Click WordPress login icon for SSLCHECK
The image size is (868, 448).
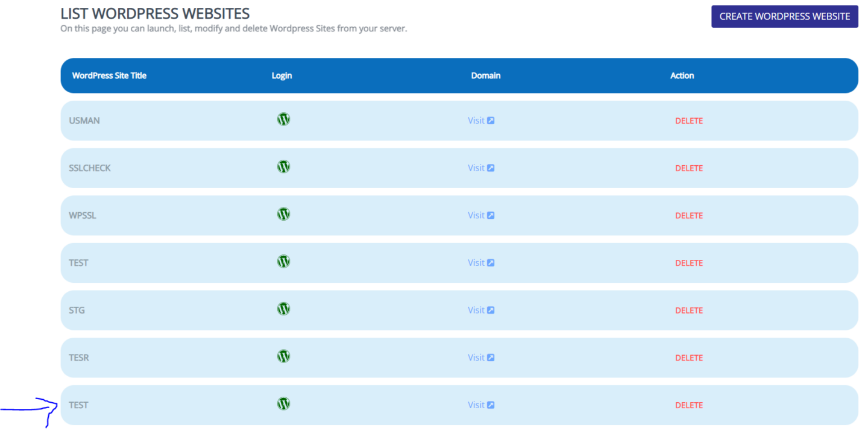pos(283,166)
